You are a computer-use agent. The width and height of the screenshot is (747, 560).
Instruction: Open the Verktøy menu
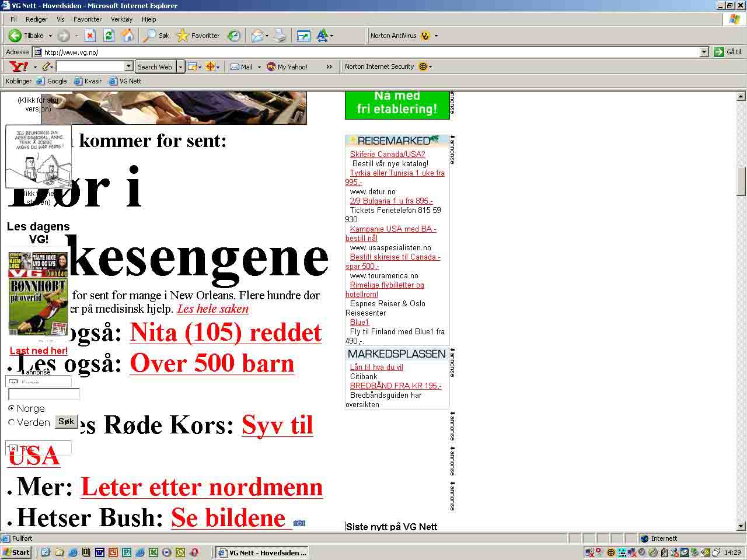(x=122, y=19)
